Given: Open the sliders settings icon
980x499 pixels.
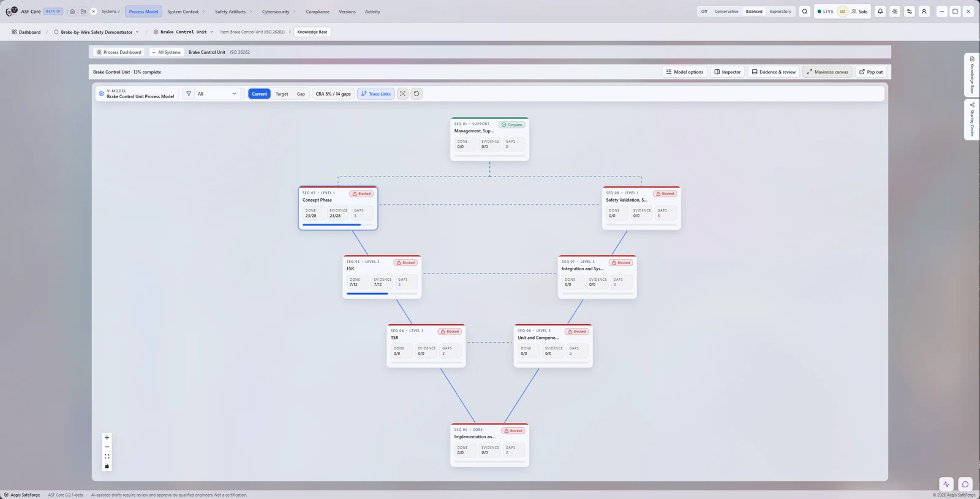Looking at the screenshot, I should 910,12.
